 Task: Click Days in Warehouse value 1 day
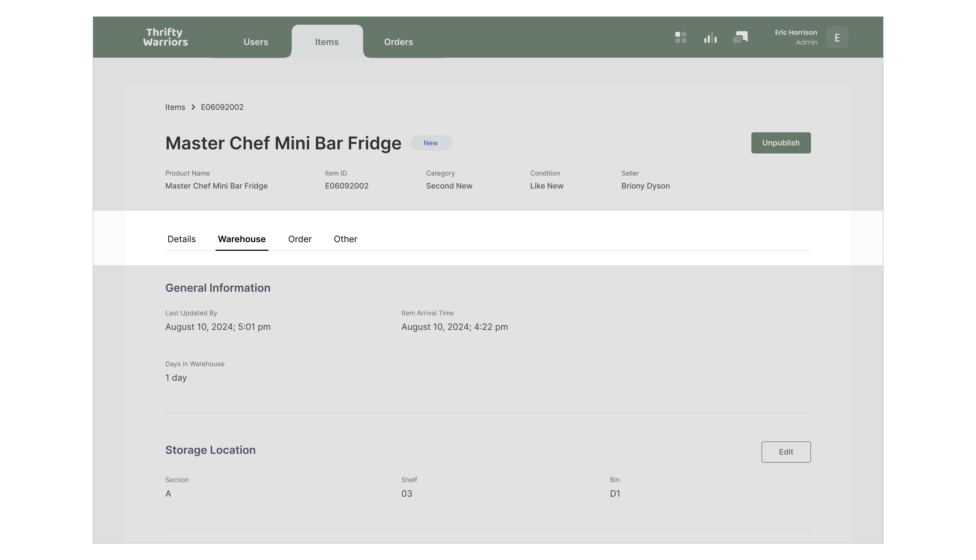click(176, 378)
